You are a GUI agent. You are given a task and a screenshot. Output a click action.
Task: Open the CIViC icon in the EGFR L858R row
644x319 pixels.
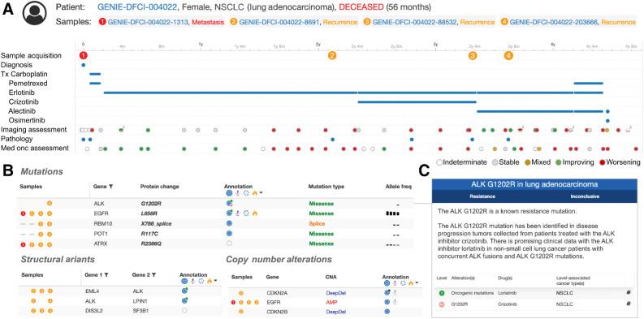pos(238,213)
